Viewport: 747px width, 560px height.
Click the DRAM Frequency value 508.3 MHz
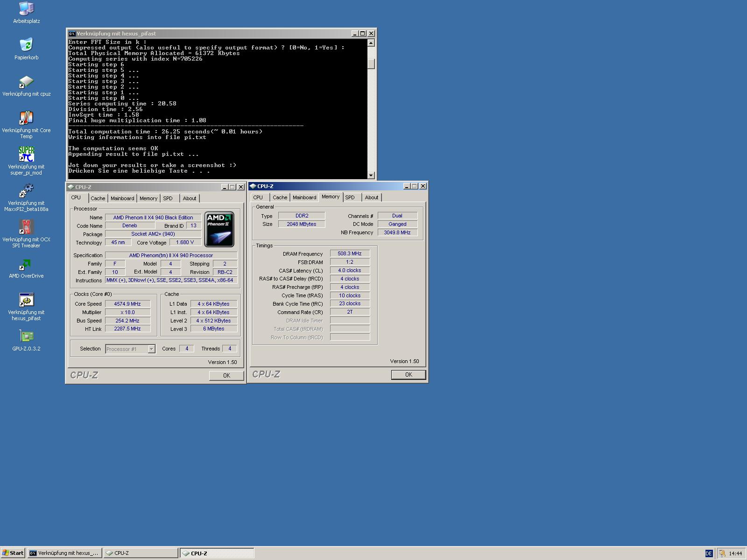click(x=350, y=253)
